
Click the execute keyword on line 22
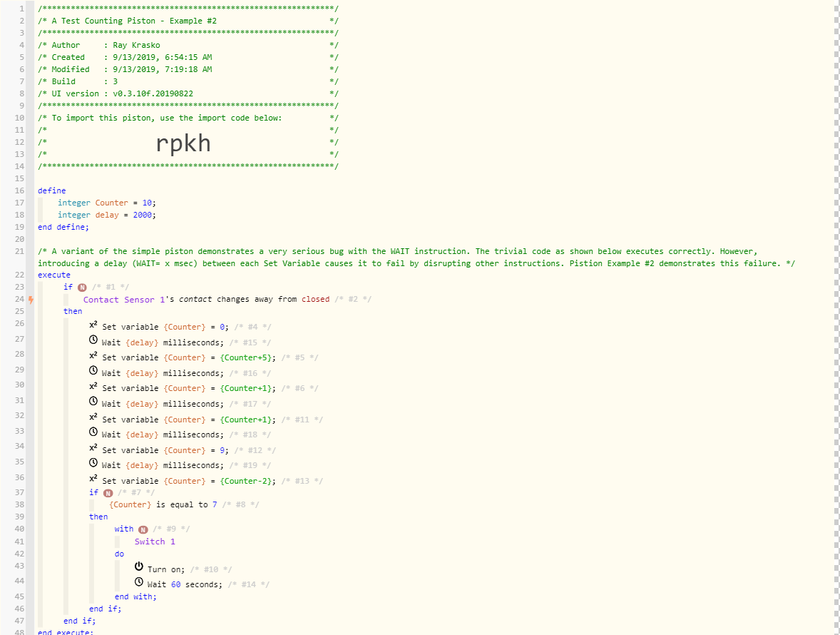click(54, 275)
